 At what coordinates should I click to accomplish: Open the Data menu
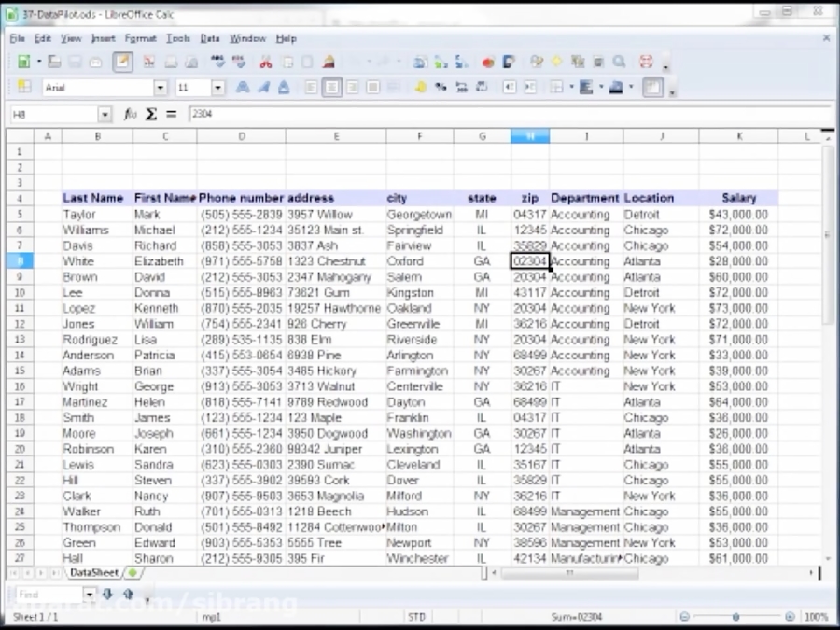(209, 39)
